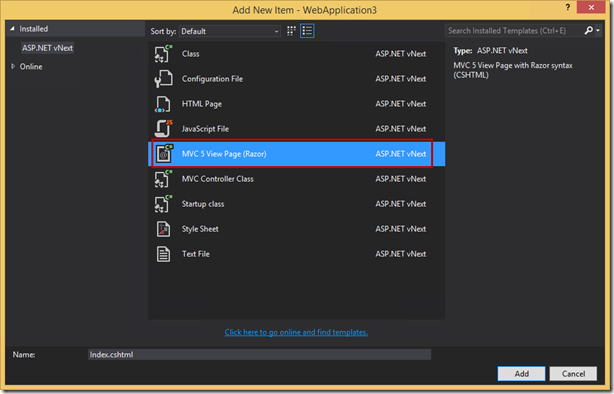This screenshot has width=614, height=394.
Task: Pick the HTML Page template icon
Action: click(163, 104)
